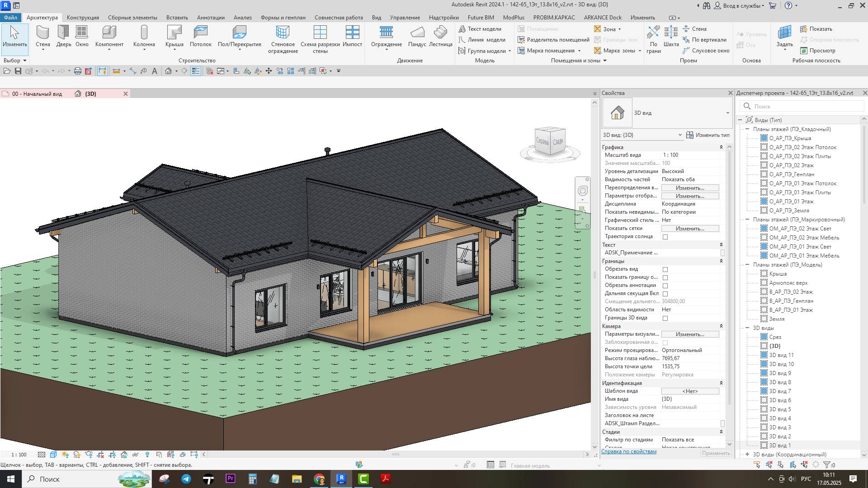Collapse the 3D виды tree node

pos(747,328)
